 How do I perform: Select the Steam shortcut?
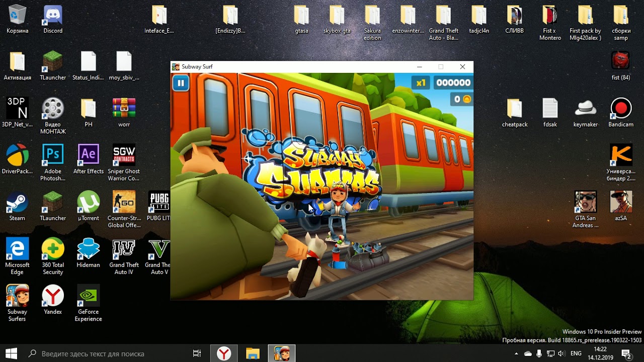click(17, 206)
